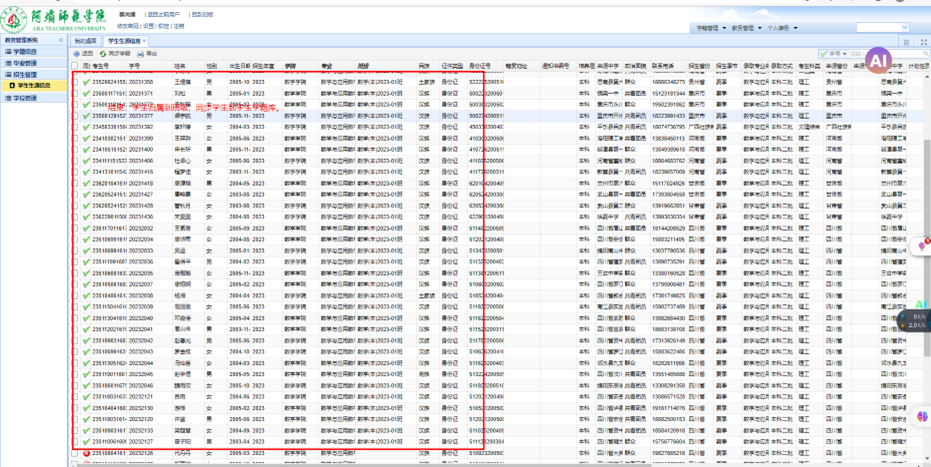
Task: Click the green check icon in row 20231358
Action: pyautogui.click(x=86, y=81)
